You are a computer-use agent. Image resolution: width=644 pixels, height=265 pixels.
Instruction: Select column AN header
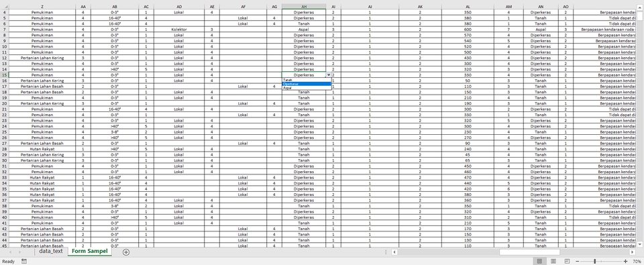(x=541, y=7)
